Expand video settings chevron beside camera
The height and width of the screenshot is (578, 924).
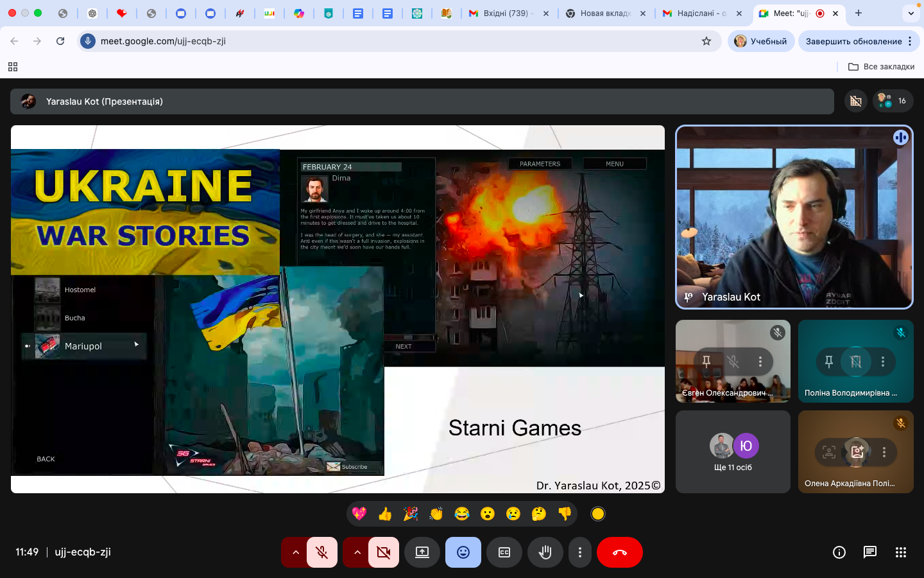coord(357,552)
